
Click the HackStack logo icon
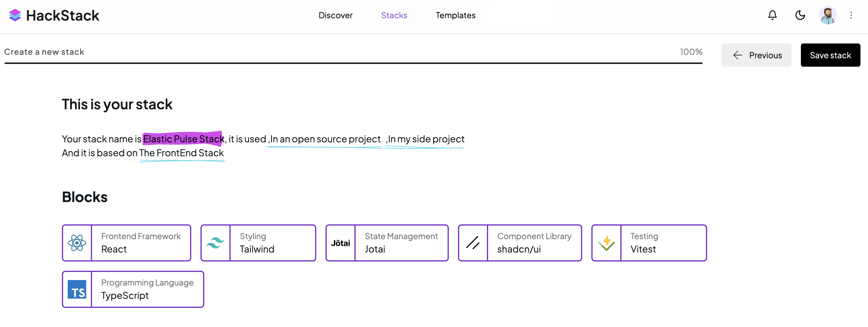click(15, 15)
